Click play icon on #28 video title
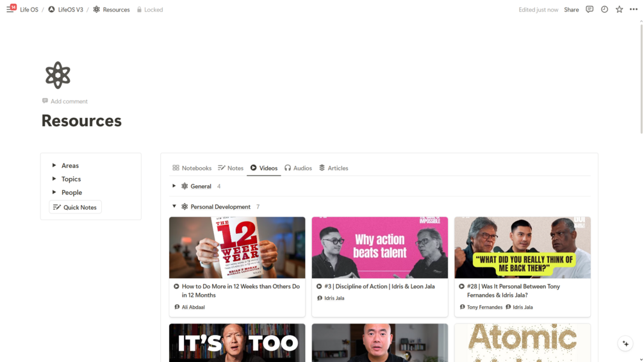This screenshot has height=362, width=644. tap(461, 286)
